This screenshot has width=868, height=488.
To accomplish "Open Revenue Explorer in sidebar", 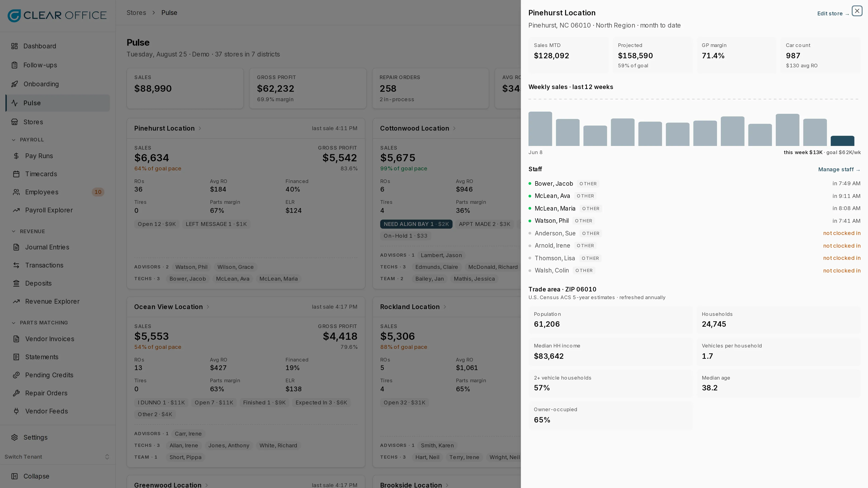I will 58,301.
